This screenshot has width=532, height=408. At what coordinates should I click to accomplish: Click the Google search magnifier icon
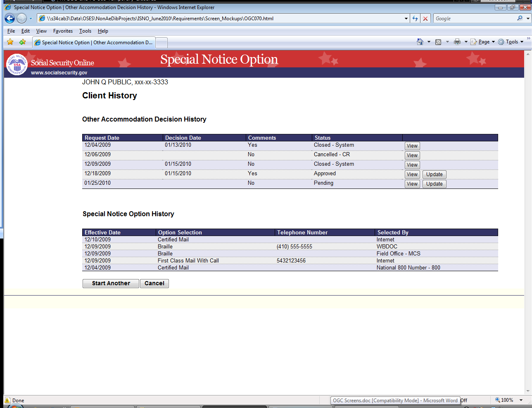click(520, 19)
